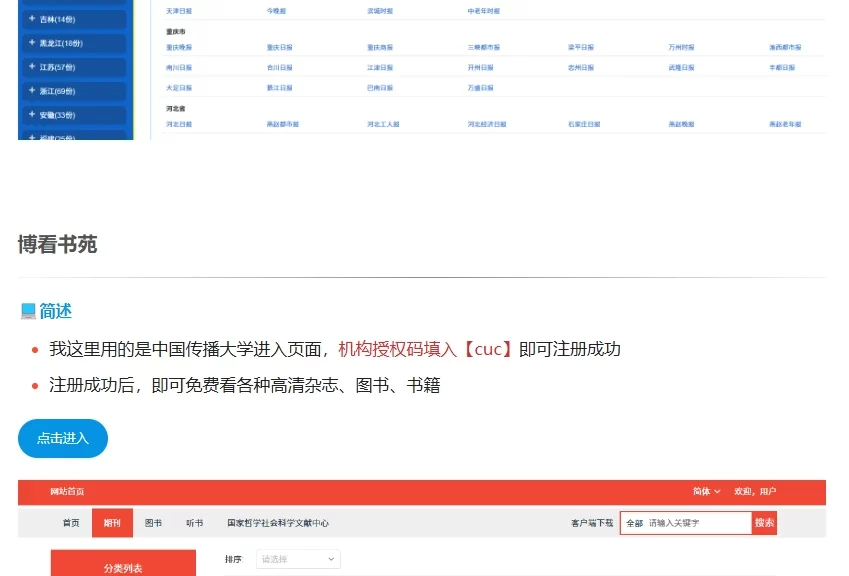The height and width of the screenshot is (576, 849).
Task: Click the line starting 注册成功后
Action: pyautogui.click(x=245, y=385)
